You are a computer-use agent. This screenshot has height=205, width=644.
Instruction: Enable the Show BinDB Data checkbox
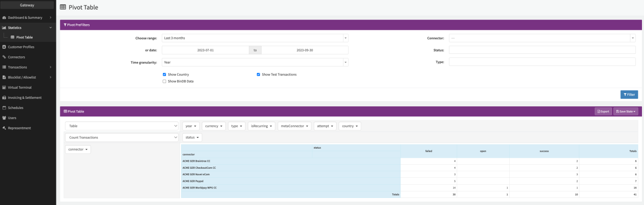[165, 81]
